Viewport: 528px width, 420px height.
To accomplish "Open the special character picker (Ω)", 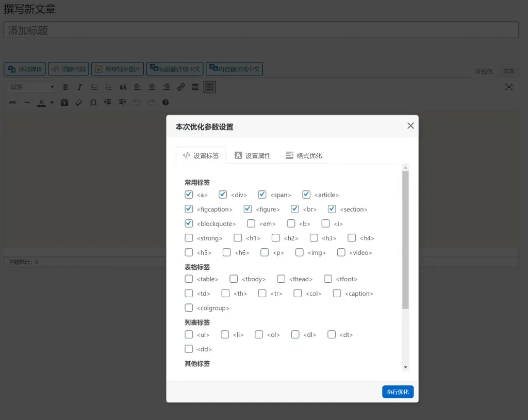I will point(93,102).
